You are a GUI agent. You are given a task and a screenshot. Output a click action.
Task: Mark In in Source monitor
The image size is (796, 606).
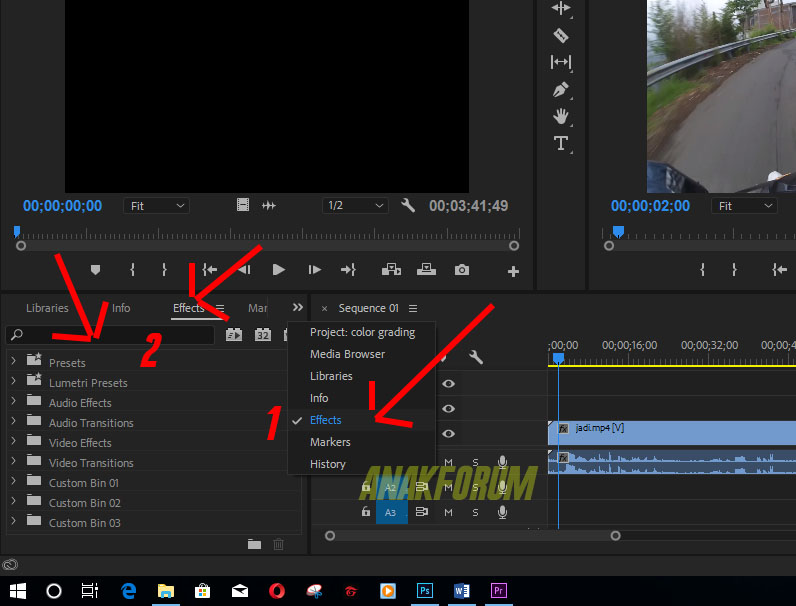pyautogui.click(x=132, y=270)
